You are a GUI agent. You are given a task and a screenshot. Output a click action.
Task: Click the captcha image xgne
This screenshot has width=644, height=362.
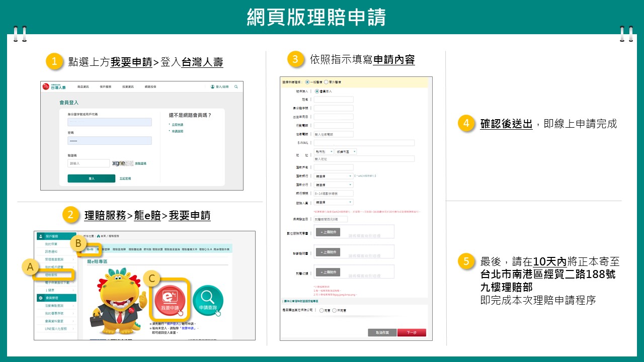tap(122, 163)
